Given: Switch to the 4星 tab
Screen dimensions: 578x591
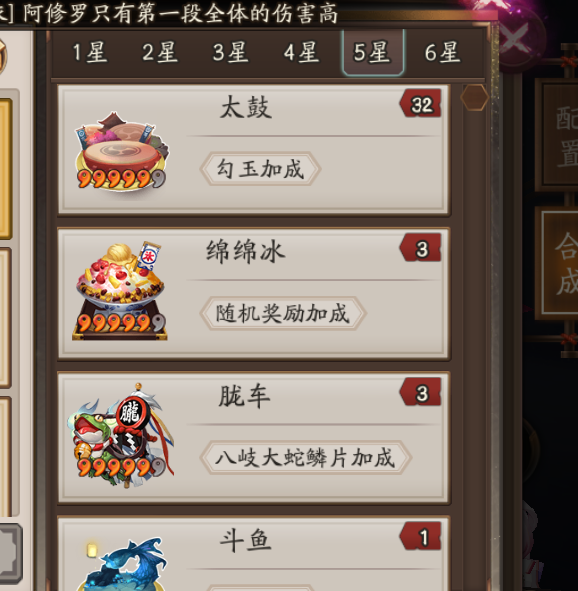Looking at the screenshot, I should point(301,52).
